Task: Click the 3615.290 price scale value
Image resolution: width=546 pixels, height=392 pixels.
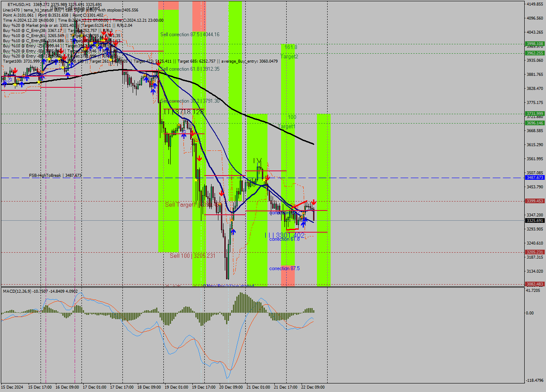Action: [x=534, y=144]
